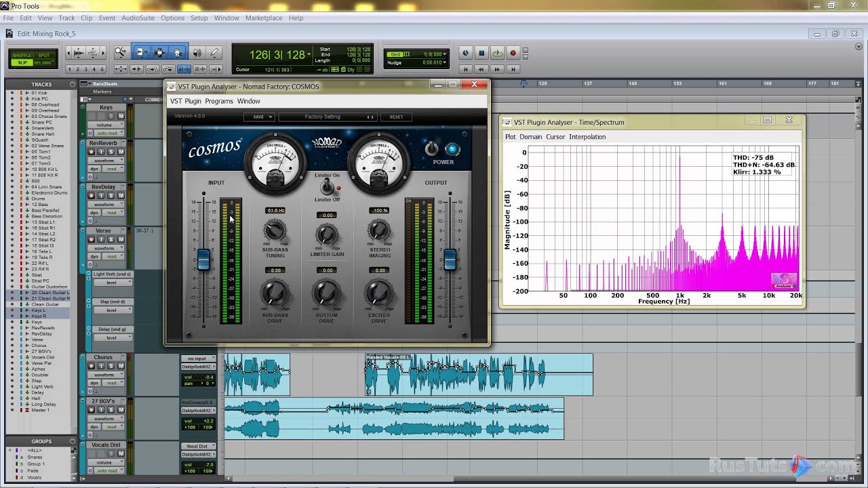
Task: Click the Cosmos Input fader handle
Action: pyautogui.click(x=203, y=260)
